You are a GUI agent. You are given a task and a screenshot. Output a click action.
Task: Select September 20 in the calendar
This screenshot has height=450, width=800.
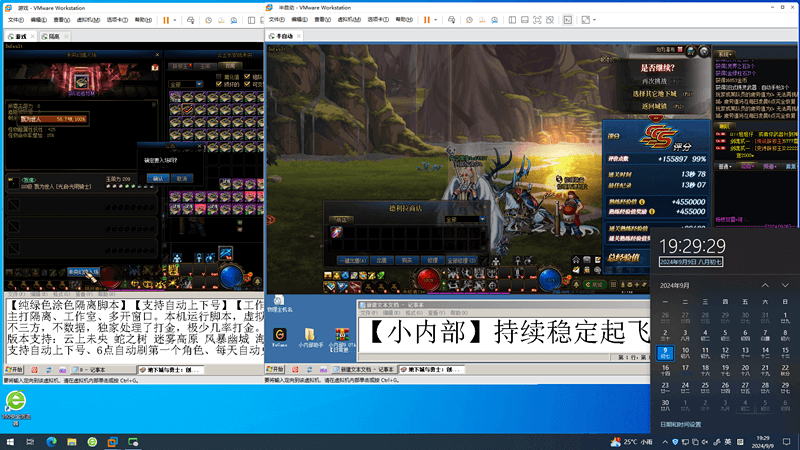745,369
